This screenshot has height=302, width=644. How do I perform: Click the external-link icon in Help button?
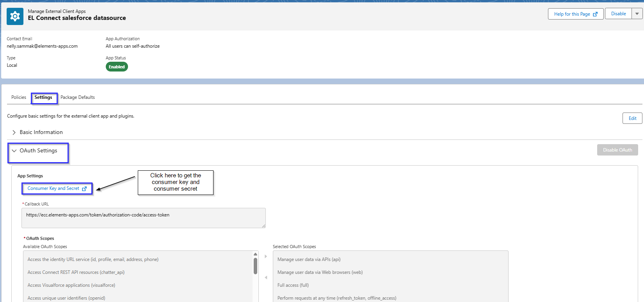pos(595,14)
